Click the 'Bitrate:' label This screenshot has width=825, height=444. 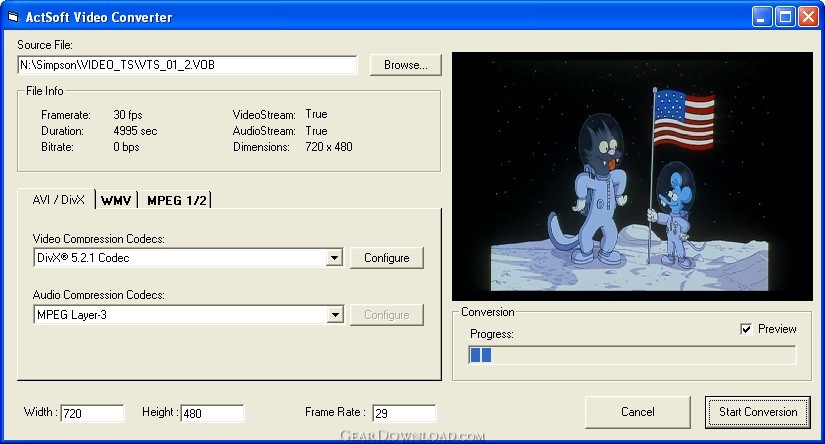[57, 147]
